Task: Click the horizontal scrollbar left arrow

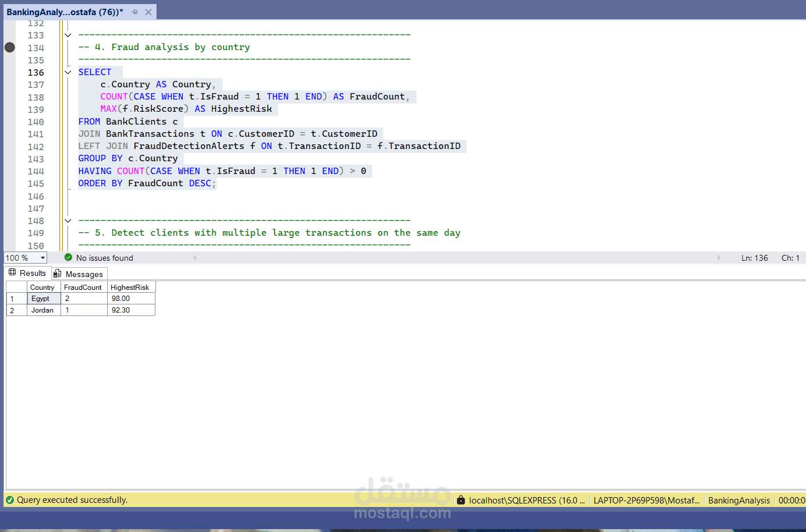Action: coord(194,257)
